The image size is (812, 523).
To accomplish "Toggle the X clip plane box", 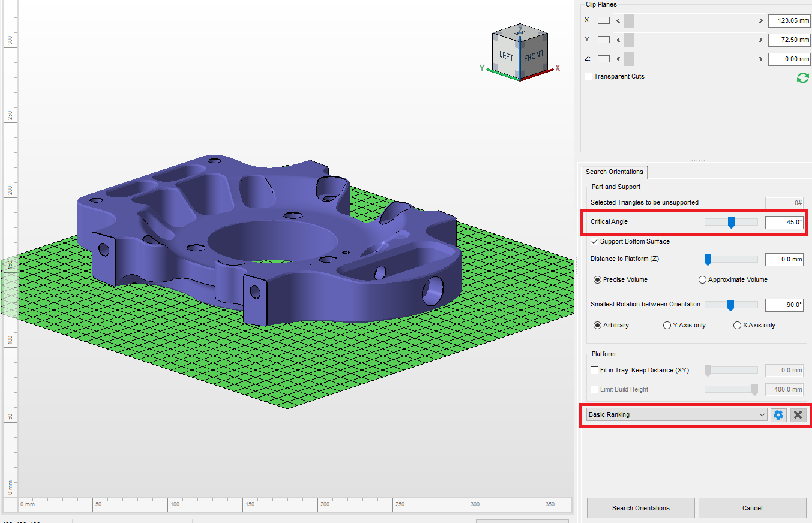I will point(604,20).
